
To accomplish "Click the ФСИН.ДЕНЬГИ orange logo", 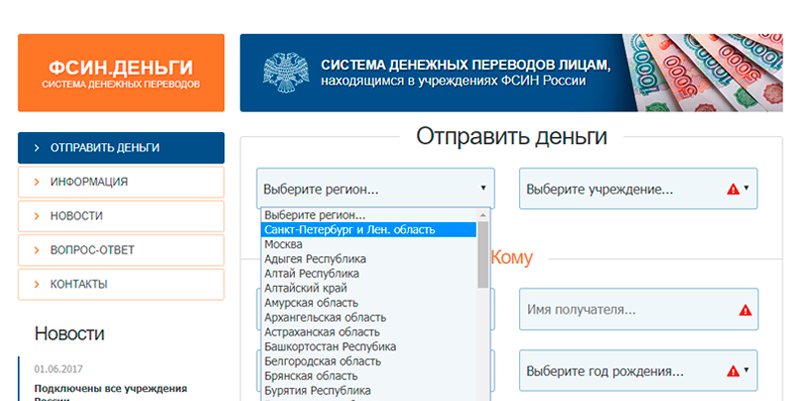I will pos(121,73).
